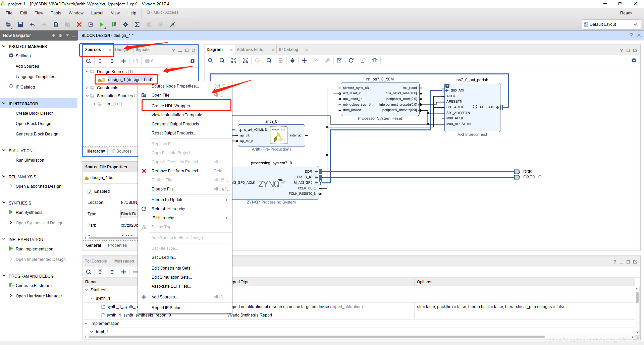Collapse all in Sources panel toolbar
The image size is (644, 345).
coord(100,61)
